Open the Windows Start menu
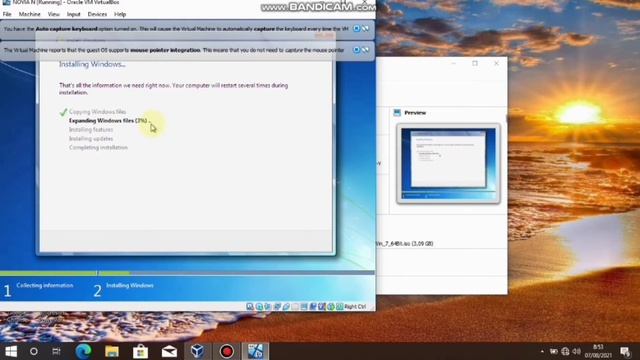The image size is (640, 360). [11, 351]
